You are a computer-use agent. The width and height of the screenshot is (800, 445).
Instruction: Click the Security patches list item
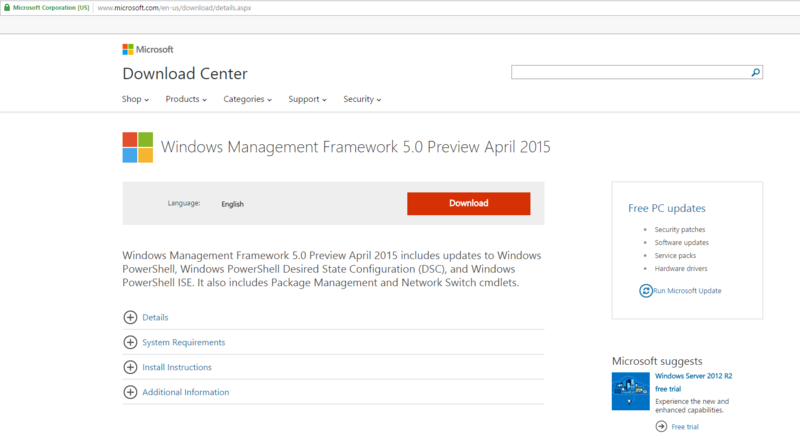(x=680, y=230)
